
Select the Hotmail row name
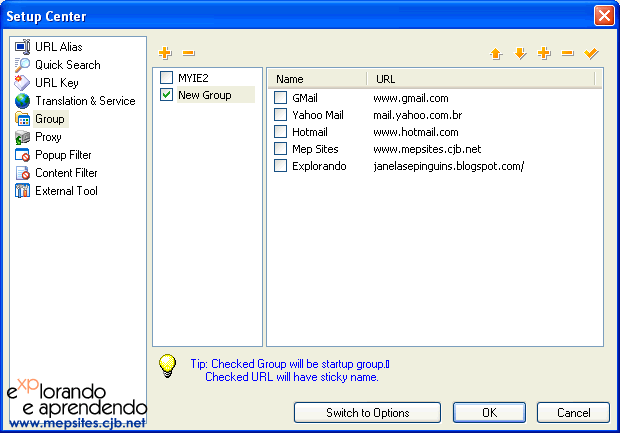coord(310,132)
